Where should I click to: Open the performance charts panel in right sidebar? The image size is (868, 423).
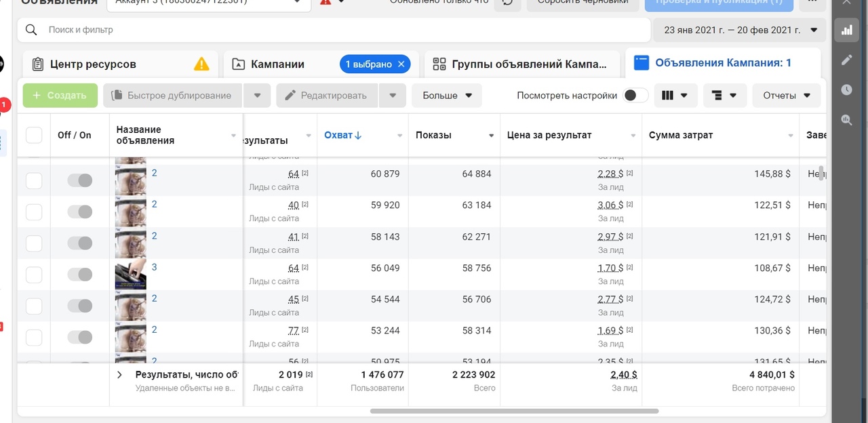tap(846, 31)
